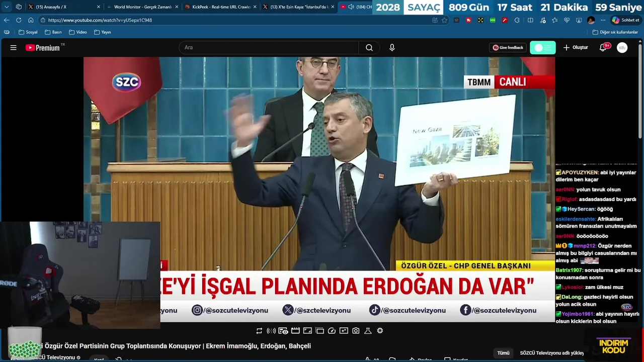
Task: Click the pop-out window icon under the video
Action: 319,331
